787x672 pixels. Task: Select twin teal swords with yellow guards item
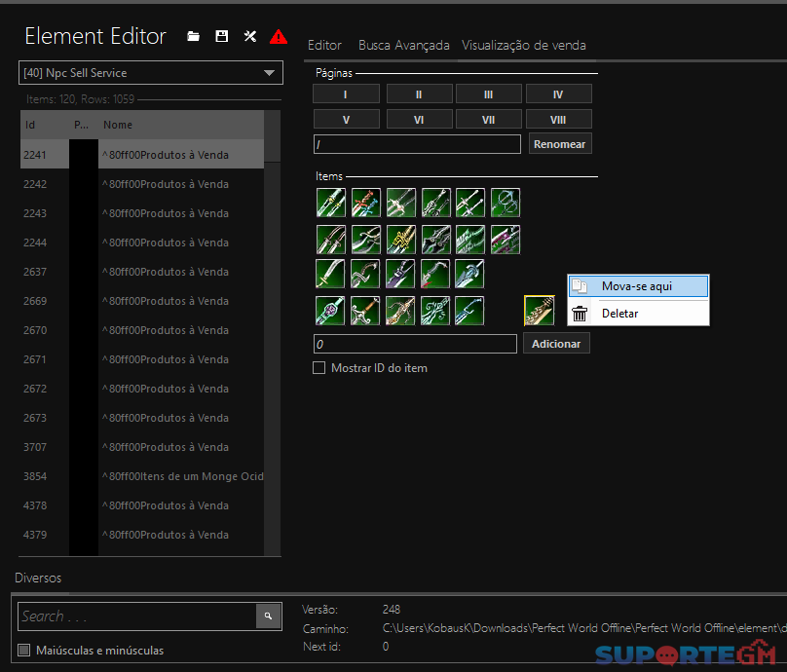tap(331, 203)
